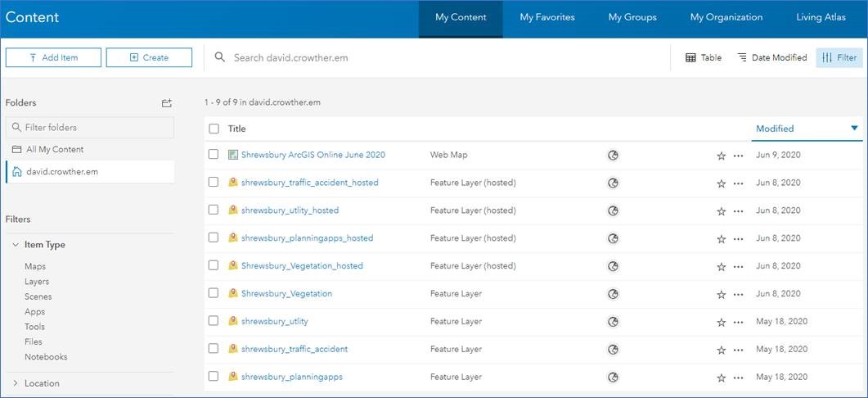This screenshot has width=868, height=398.
Task: Open more options for Shrewsbury_Vegetation_hosted
Action: (x=738, y=267)
